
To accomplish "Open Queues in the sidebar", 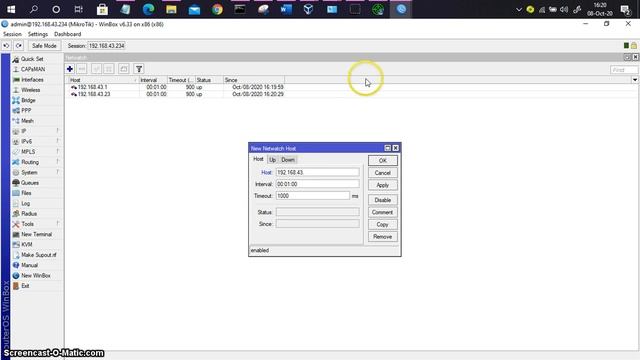I will [x=30, y=183].
